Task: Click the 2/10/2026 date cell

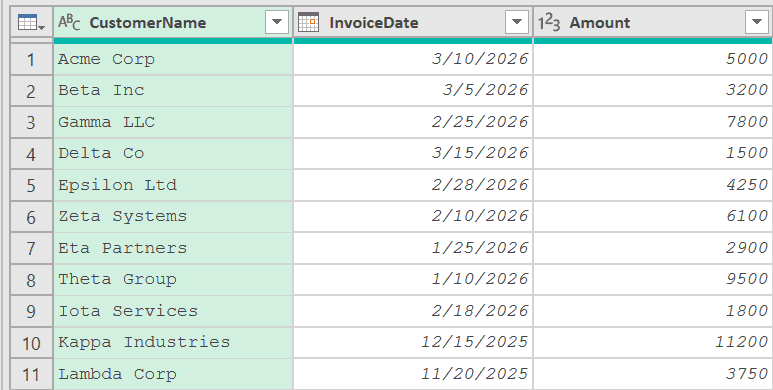Action: click(413, 217)
